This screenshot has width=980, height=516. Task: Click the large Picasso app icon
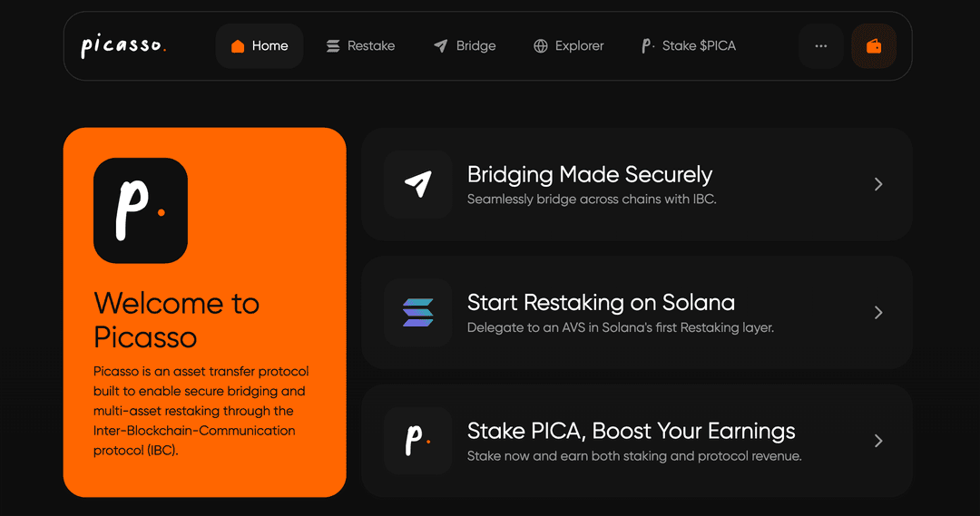141,210
